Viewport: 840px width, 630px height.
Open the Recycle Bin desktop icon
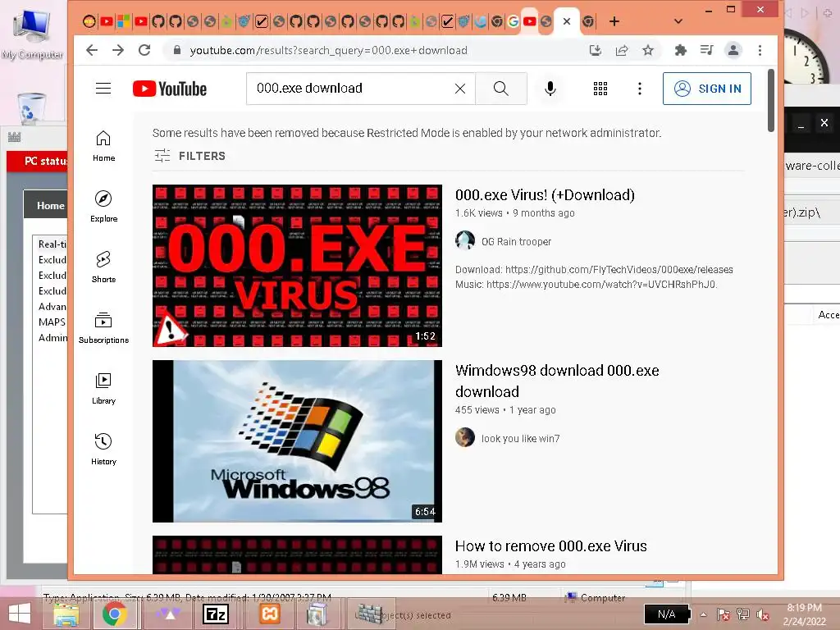click(x=31, y=107)
